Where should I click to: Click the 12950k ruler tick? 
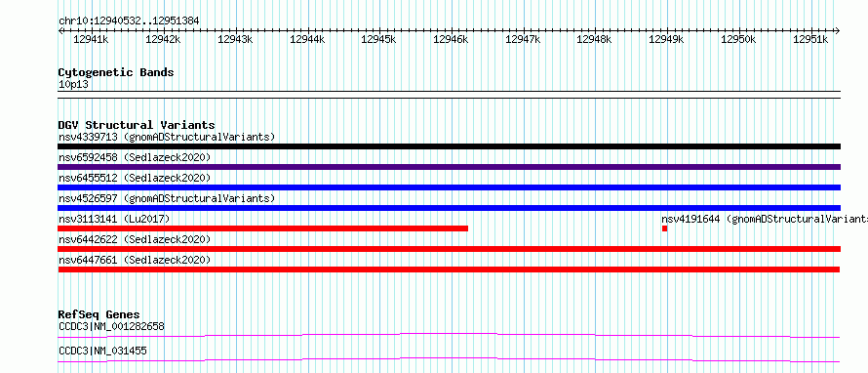click(x=738, y=39)
